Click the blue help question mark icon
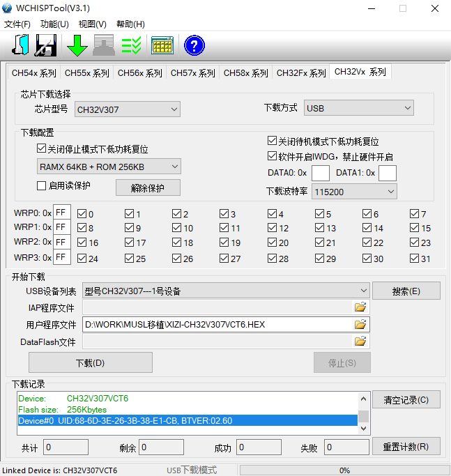Screen dimensions: 451x476 pyautogui.click(x=194, y=45)
